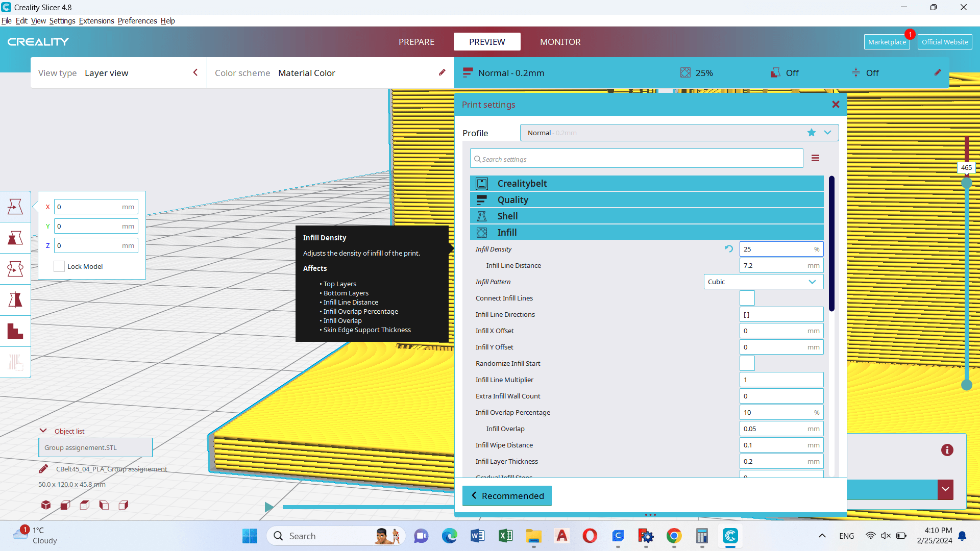Select Group assignement.STL in object list
The image size is (980, 551).
tap(95, 447)
